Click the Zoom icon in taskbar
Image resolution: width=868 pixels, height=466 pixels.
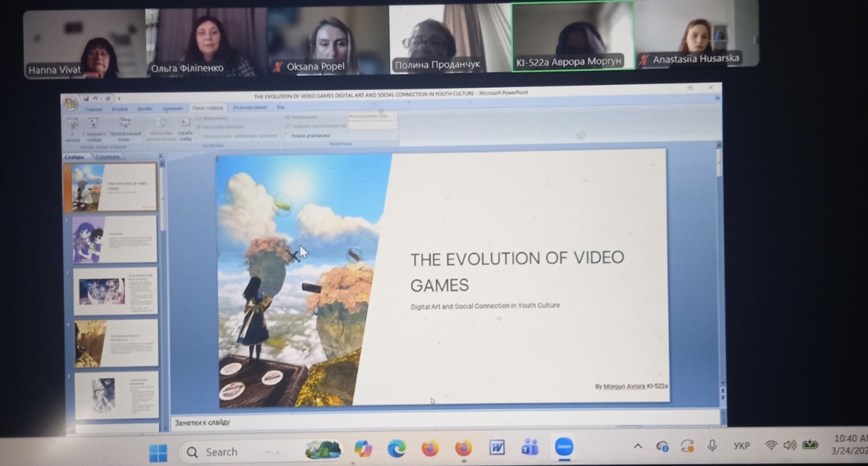[563, 448]
